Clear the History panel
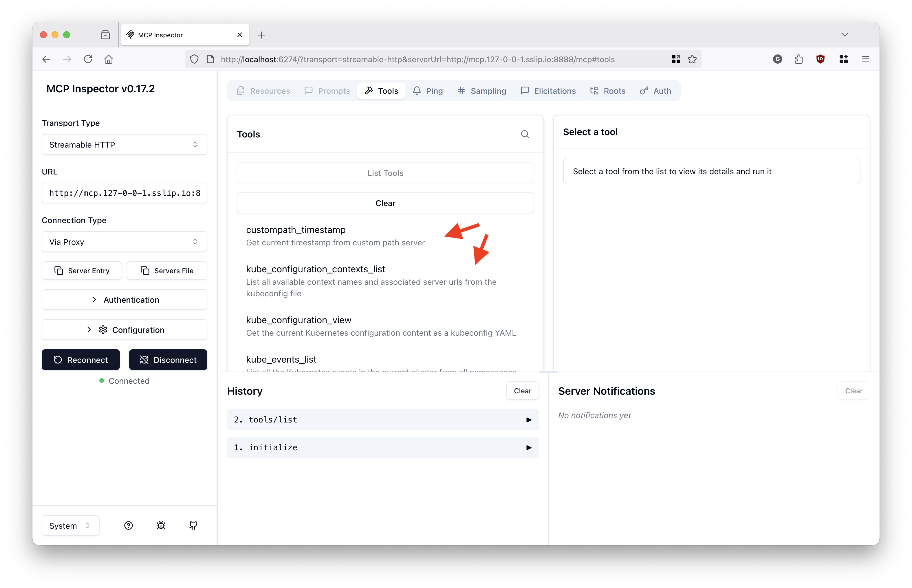The image size is (912, 588). [x=523, y=391]
